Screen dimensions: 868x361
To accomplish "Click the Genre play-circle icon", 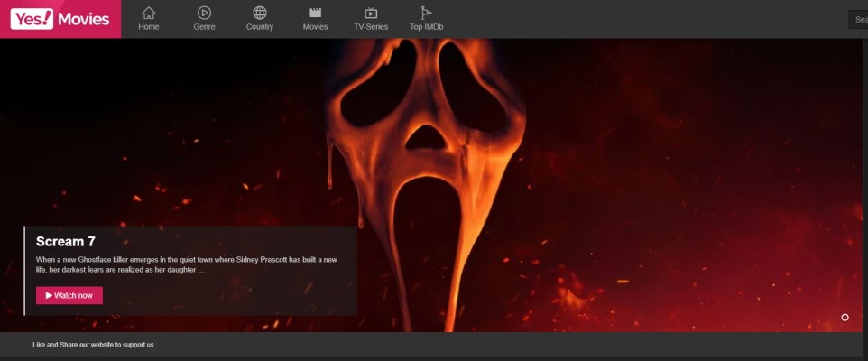I will click(204, 13).
